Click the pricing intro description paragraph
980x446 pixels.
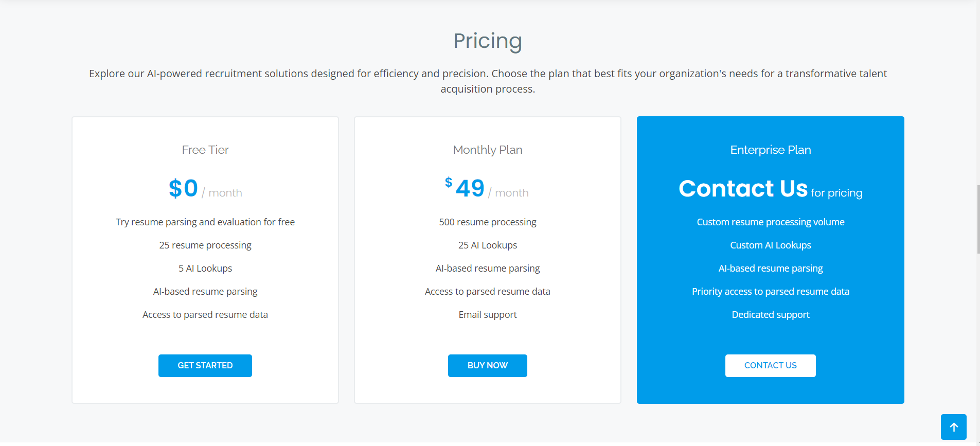488,81
